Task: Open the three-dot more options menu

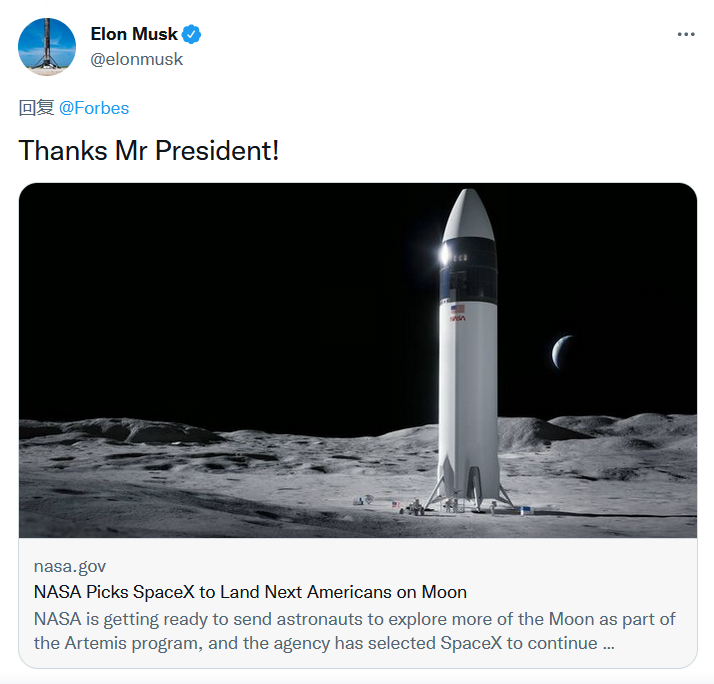Action: [x=685, y=34]
